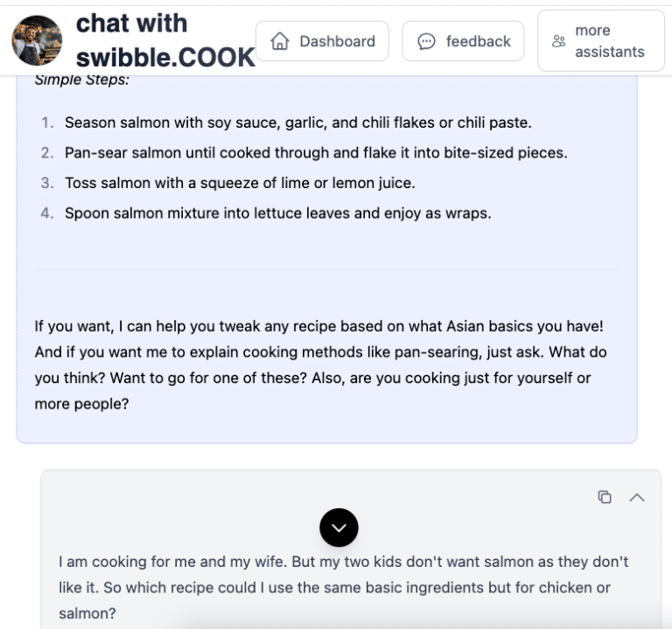Browse more assistants
Screen dimensions: 672x629
click(x=600, y=41)
